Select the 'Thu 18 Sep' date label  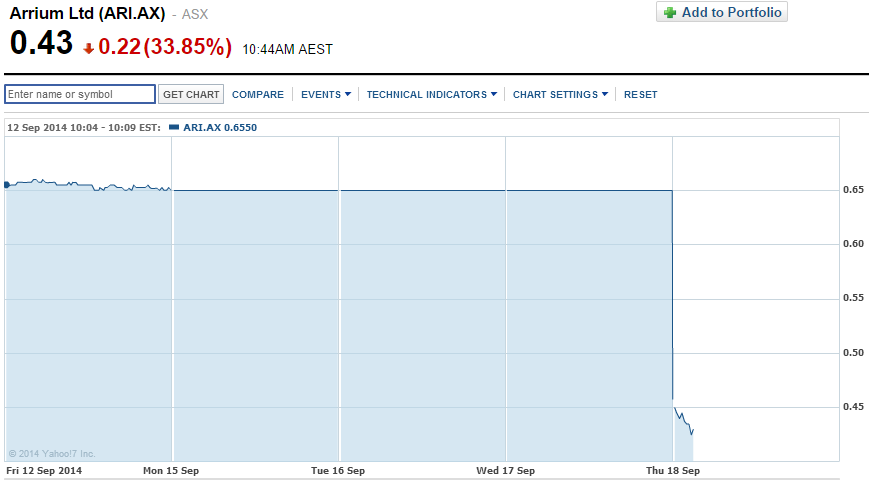(672, 470)
